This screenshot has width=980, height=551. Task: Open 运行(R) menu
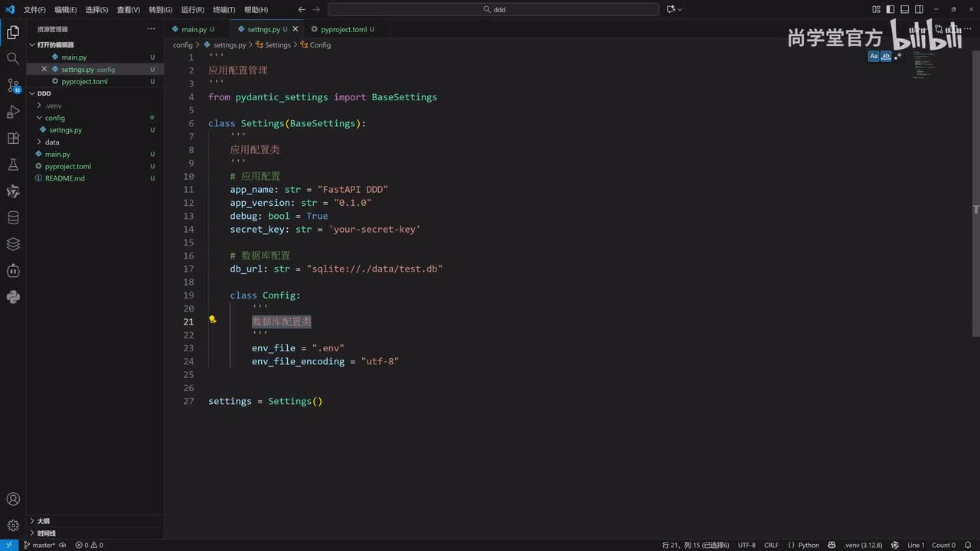point(192,9)
